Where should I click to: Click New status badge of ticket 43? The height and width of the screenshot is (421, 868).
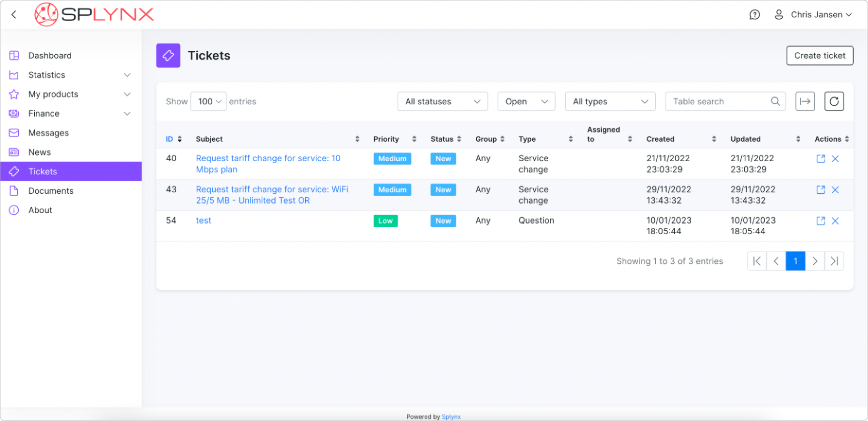click(x=443, y=190)
